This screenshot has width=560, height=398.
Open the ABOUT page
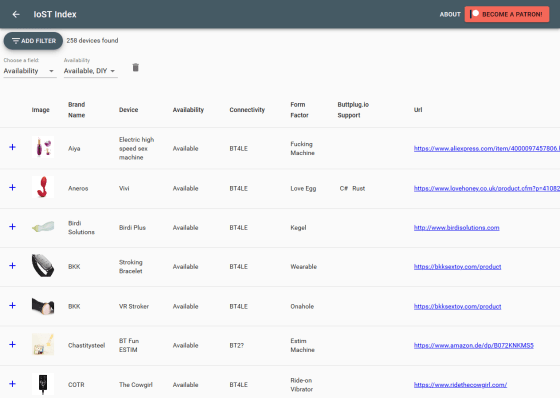pos(450,14)
